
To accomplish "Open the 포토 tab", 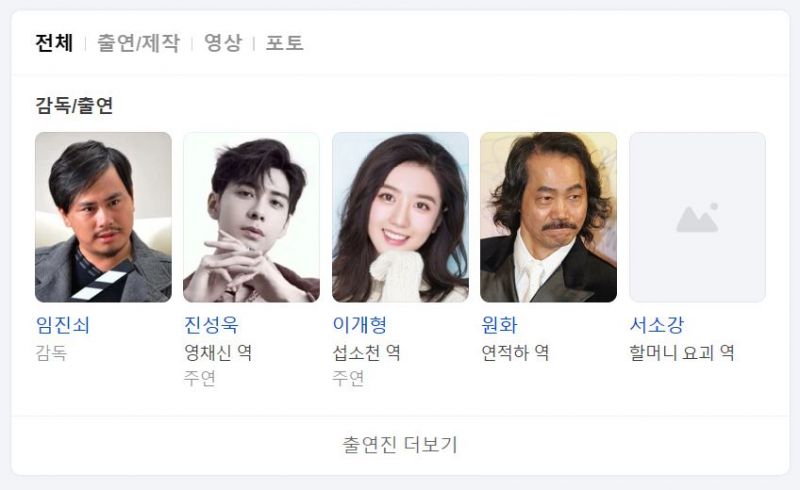I will tap(285, 43).
